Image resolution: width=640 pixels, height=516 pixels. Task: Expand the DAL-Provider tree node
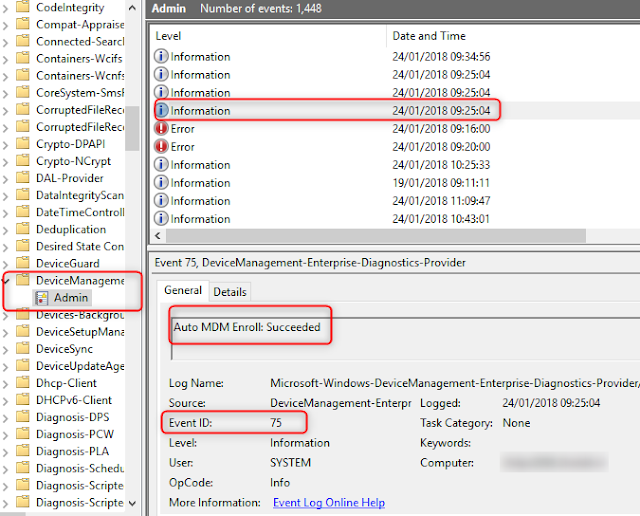pyautogui.click(x=5, y=179)
